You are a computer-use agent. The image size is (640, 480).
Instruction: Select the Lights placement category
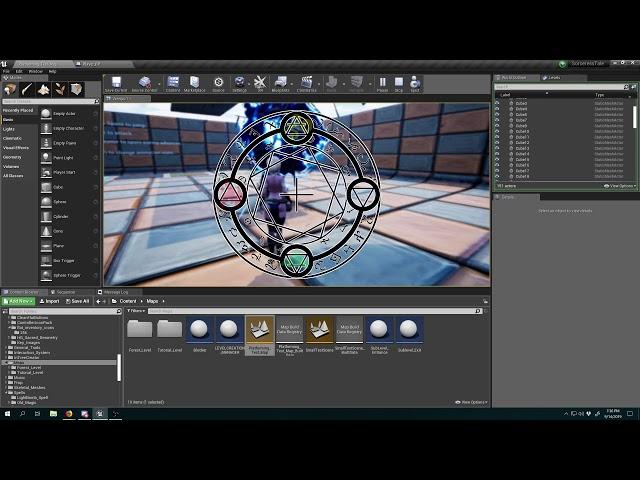[9, 129]
